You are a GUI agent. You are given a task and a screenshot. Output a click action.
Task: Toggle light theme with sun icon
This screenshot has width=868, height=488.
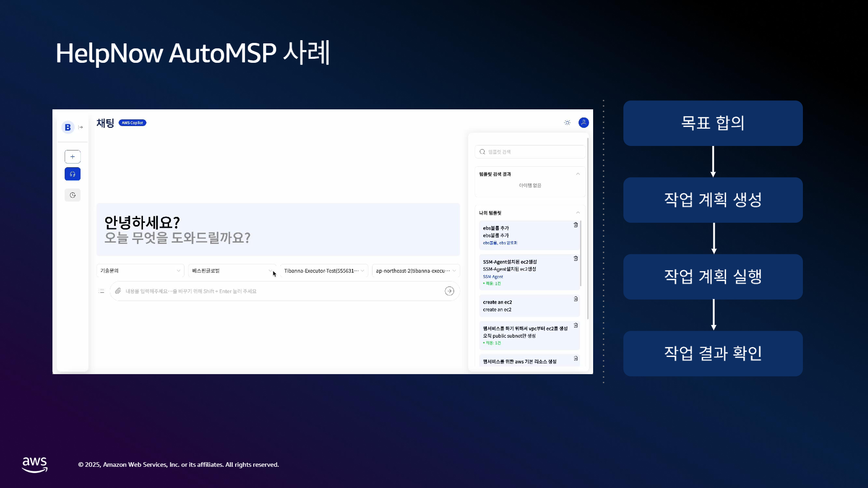pyautogui.click(x=567, y=123)
